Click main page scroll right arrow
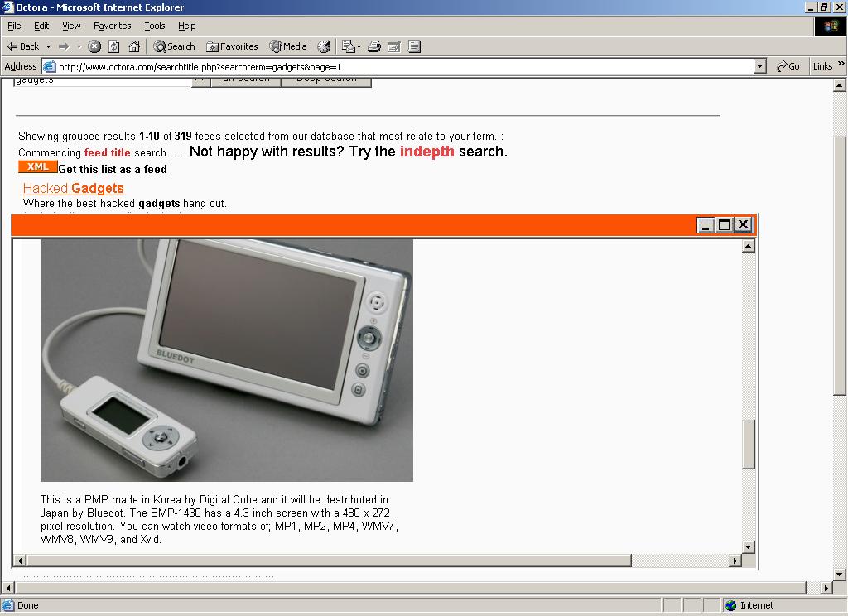The image size is (848, 616). tap(826, 587)
